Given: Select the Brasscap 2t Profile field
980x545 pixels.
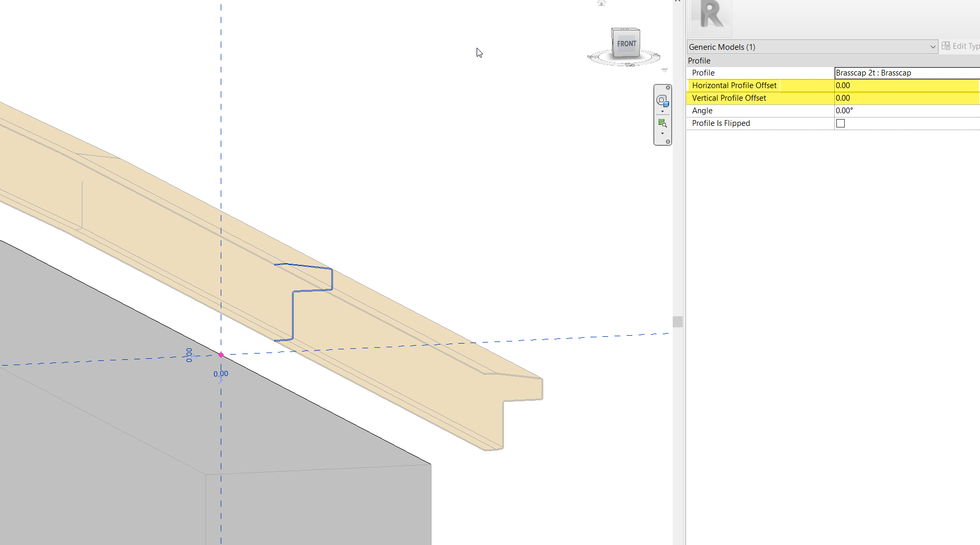Looking at the screenshot, I should pos(891,72).
